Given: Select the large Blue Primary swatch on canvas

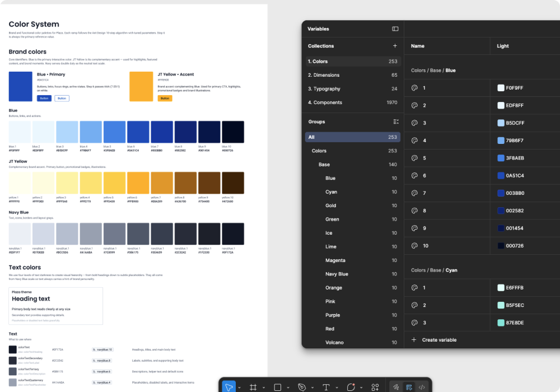Looking at the screenshot, I should point(20,86).
